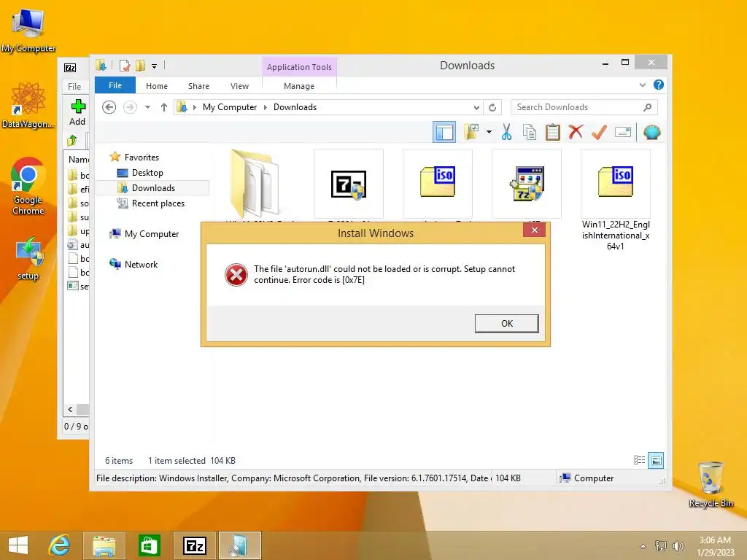Open the Manage ribbon tab
The image size is (747, 560).
pos(299,86)
